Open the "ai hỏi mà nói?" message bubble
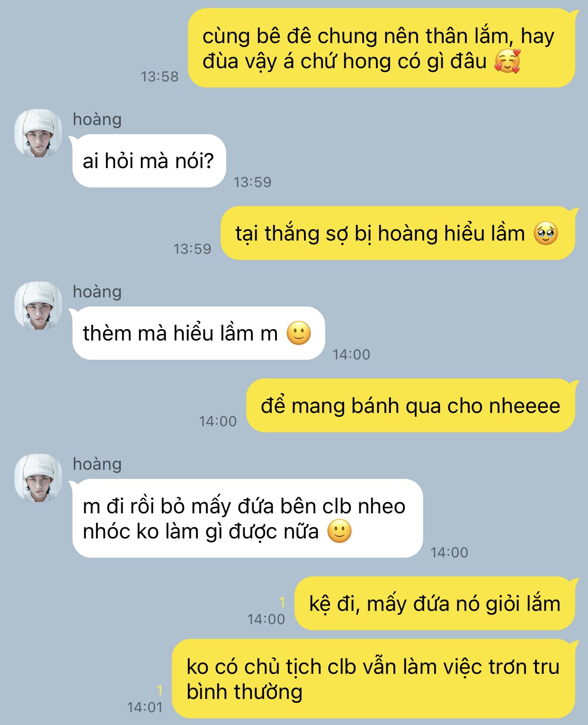This screenshot has width=588, height=725. point(149,161)
